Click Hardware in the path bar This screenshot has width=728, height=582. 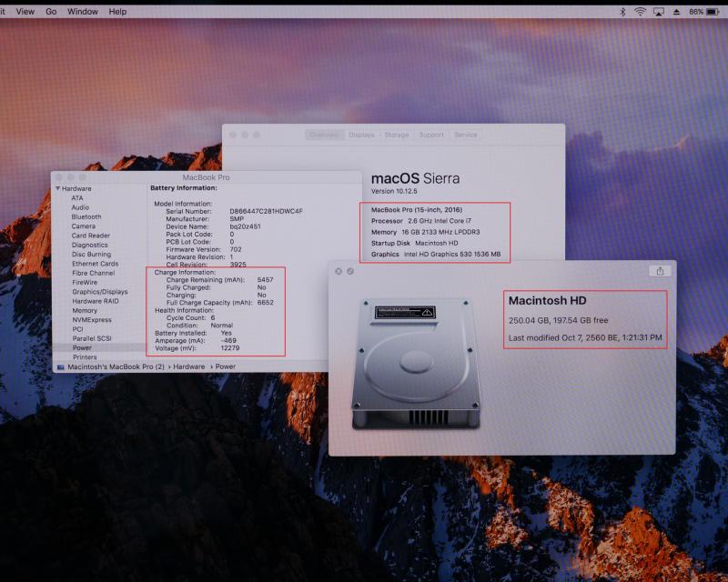pyautogui.click(x=189, y=366)
